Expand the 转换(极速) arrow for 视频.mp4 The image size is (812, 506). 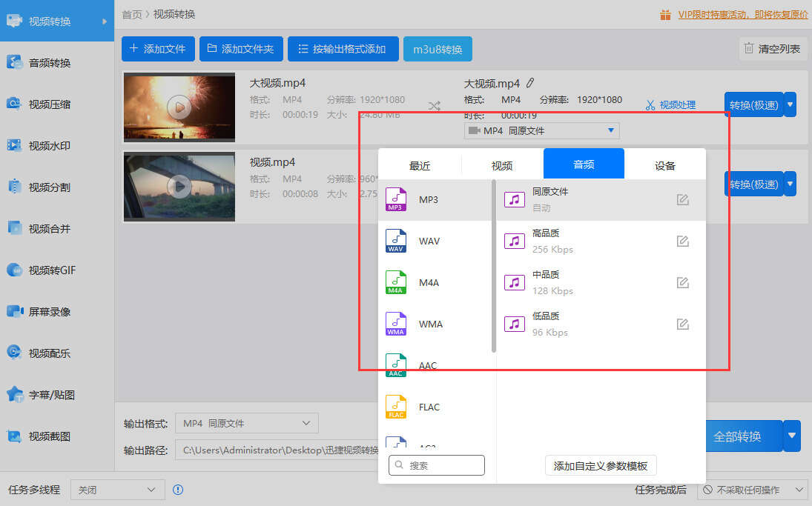pyautogui.click(x=790, y=184)
